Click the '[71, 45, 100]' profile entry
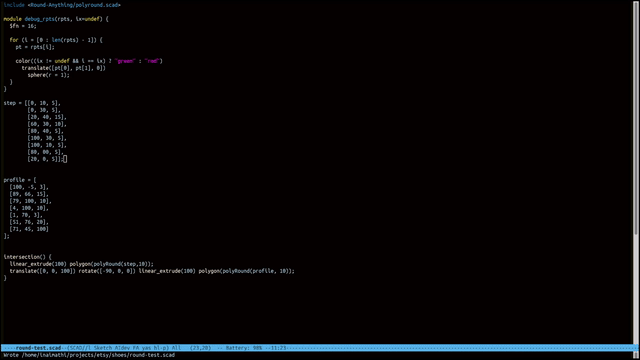This screenshot has height=360, width=640. (29, 229)
